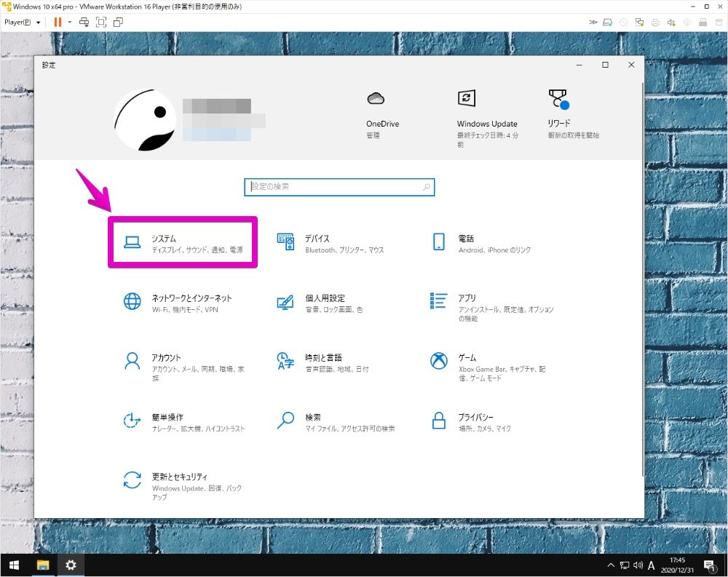Viewport: 728px width, 577px height.
Task: Click the プライバシー padlock icon
Action: (439, 421)
